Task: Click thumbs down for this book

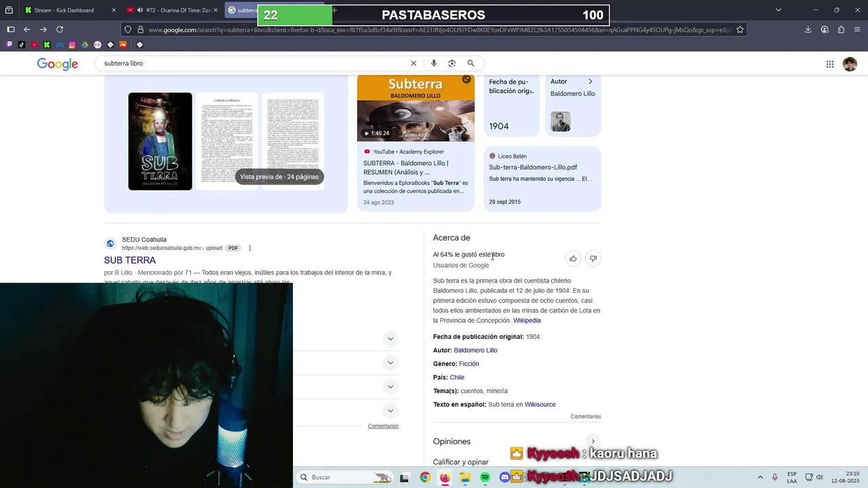Action: 593,258
